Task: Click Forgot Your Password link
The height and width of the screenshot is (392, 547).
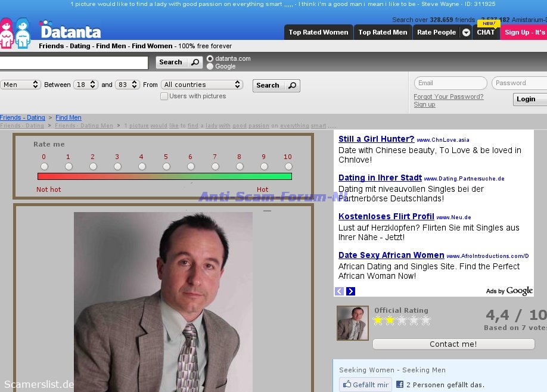Action: coord(448,97)
